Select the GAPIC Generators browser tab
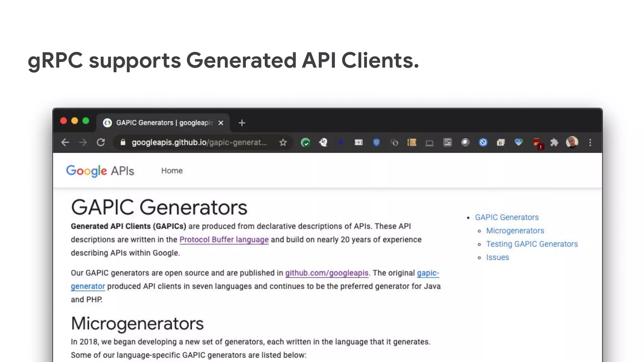This screenshot has width=644, height=362. tap(163, 123)
